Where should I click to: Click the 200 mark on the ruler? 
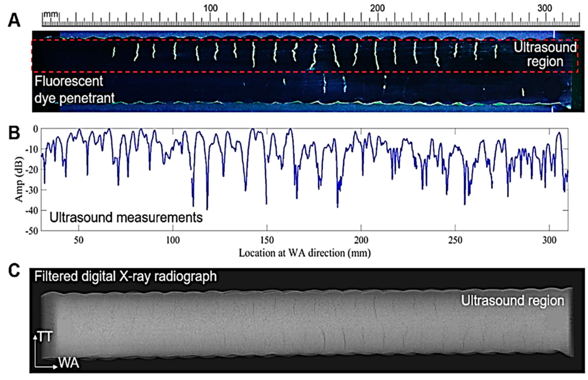coord(377,9)
